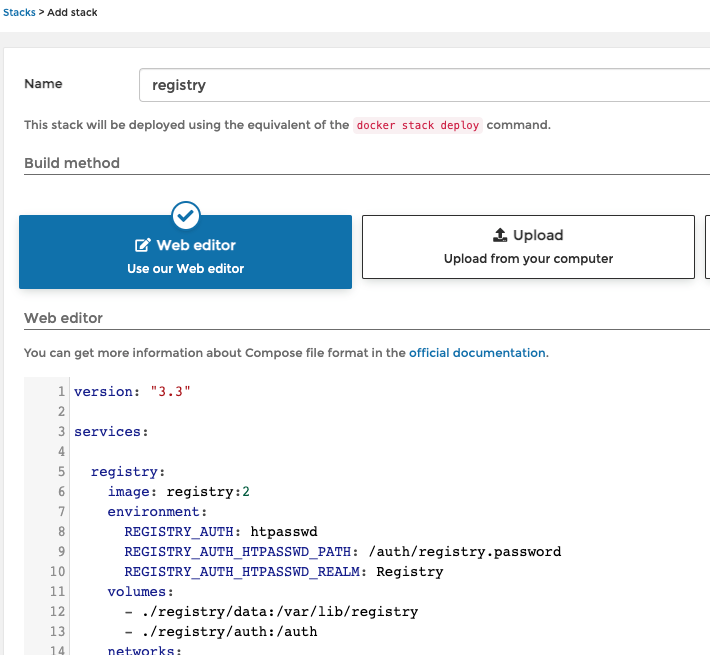Click line number 5 in the gutter
The height and width of the screenshot is (655, 710).
[x=61, y=472]
